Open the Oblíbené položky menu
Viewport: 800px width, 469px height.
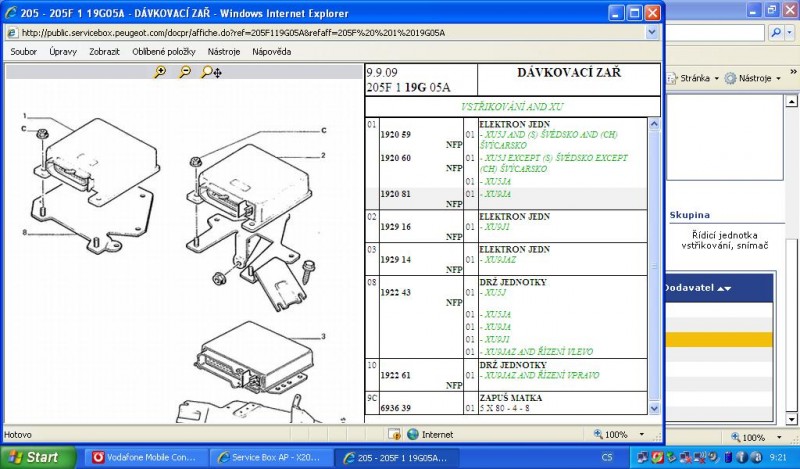[x=166, y=51]
